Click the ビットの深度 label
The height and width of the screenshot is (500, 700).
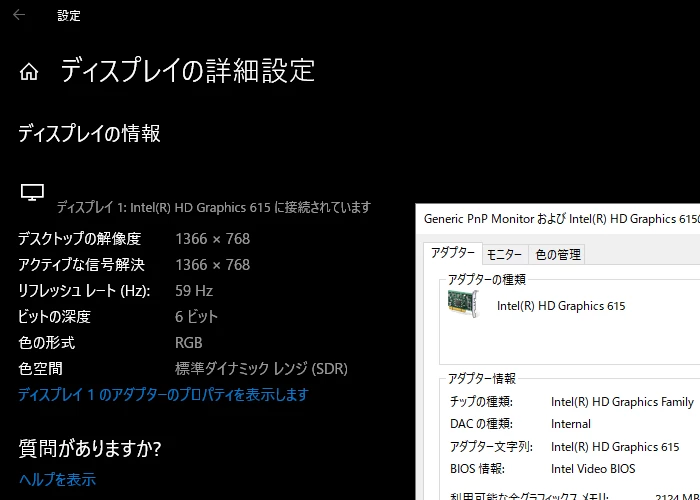point(54,317)
